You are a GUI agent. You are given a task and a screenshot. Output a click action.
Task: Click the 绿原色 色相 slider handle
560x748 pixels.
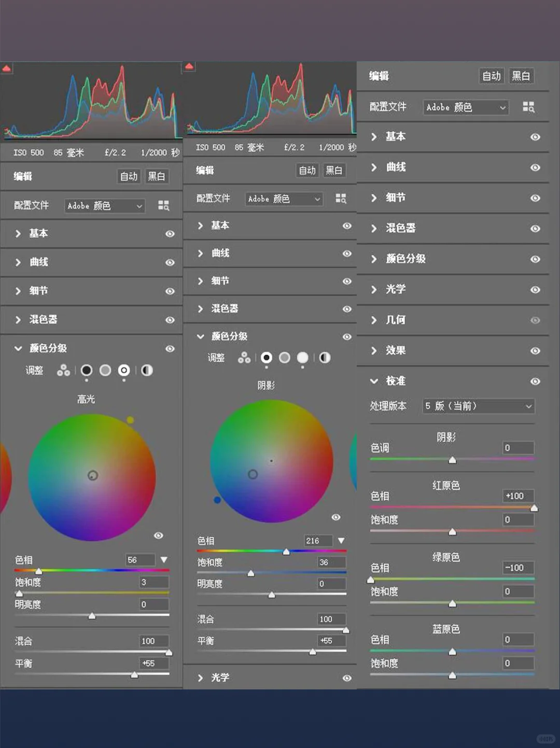[371, 580]
